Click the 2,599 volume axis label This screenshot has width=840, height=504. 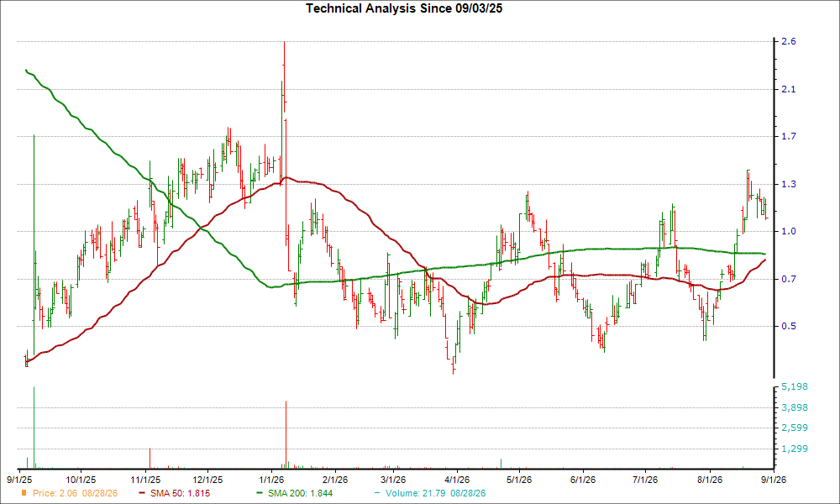coord(795,428)
